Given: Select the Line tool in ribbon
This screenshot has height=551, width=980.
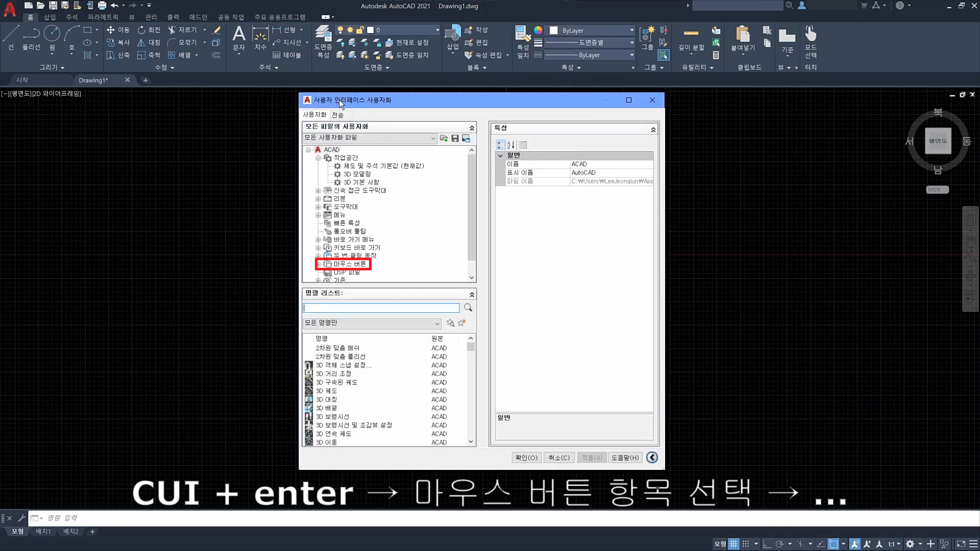Looking at the screenshot, I should click(x=11, y=35).
